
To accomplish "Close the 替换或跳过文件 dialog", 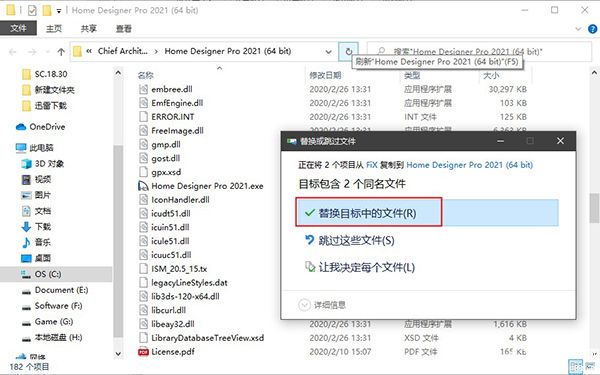I will click(560, 141).
